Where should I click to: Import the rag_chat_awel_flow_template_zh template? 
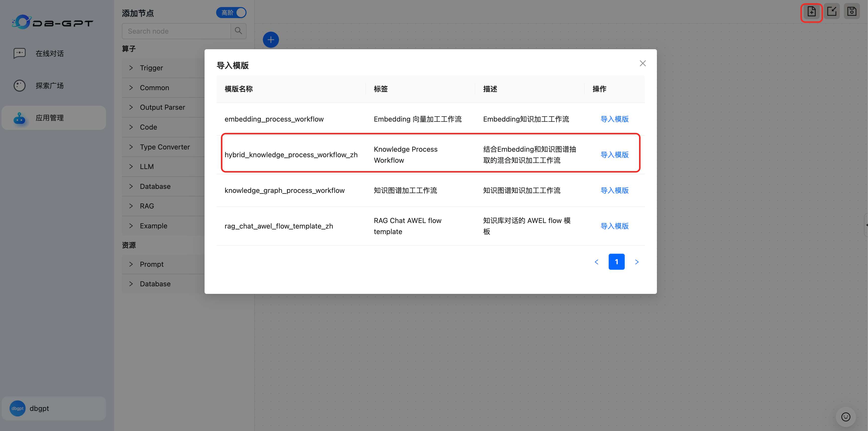click(x=614, y=226)
